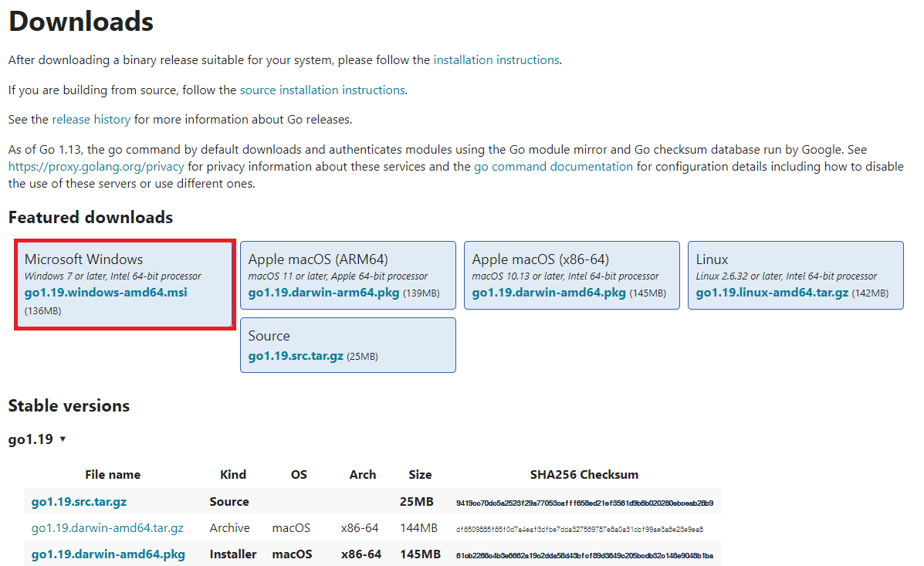
Task: Select the Installer kind cell
Action: click(233, 554)
